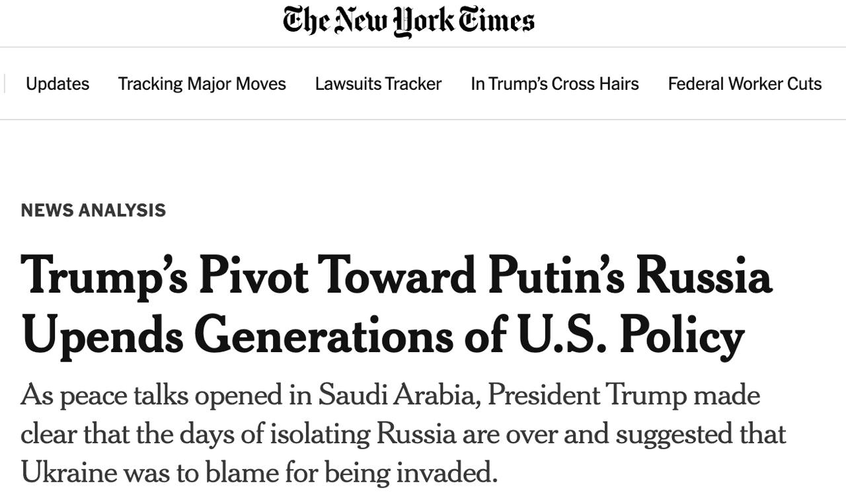Open the Lawsuits Tracker tab
The image size is (846, 504).
tap(378, 84)
